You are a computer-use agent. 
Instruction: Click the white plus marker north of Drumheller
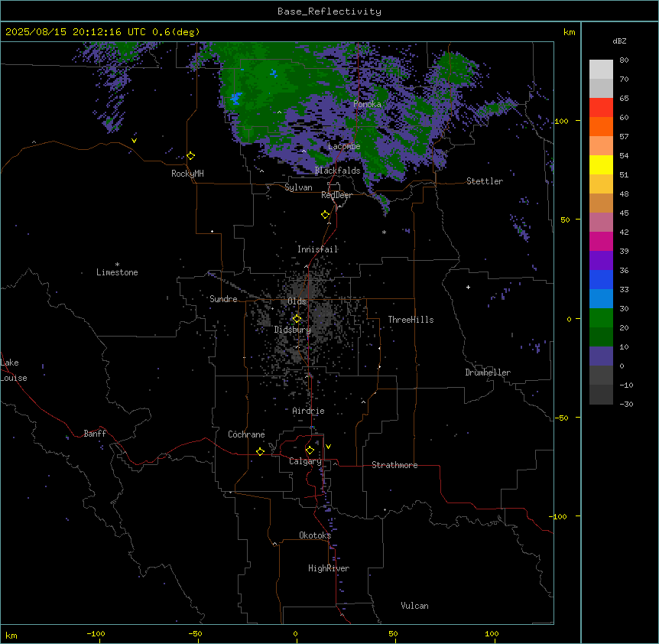(x=468, y=287)
